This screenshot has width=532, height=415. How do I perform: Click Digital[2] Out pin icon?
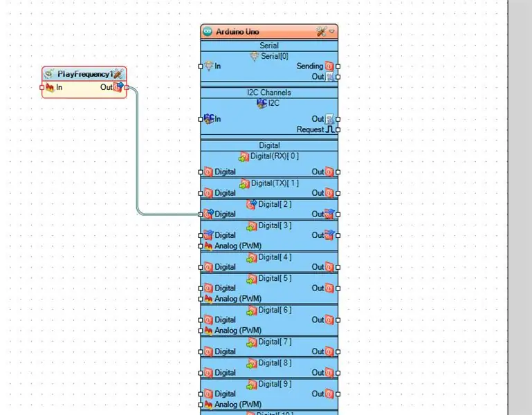point(329,214)
